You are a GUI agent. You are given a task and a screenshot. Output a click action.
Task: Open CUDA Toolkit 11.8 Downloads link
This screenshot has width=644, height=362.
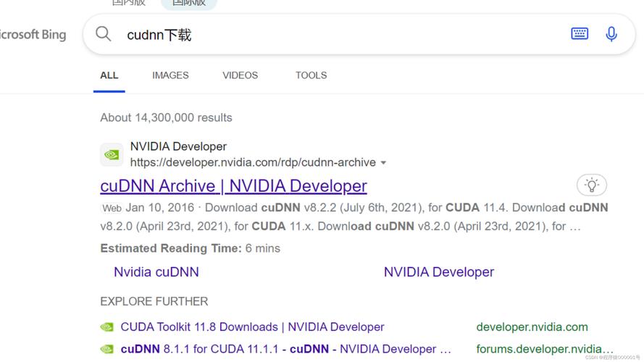252,327
